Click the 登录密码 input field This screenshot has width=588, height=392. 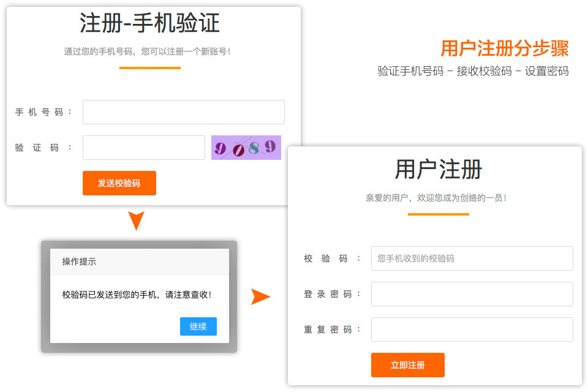point(472,294)
